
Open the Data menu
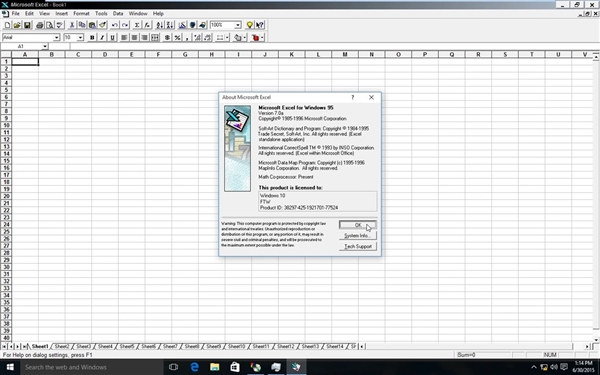[x=118, y=14]
